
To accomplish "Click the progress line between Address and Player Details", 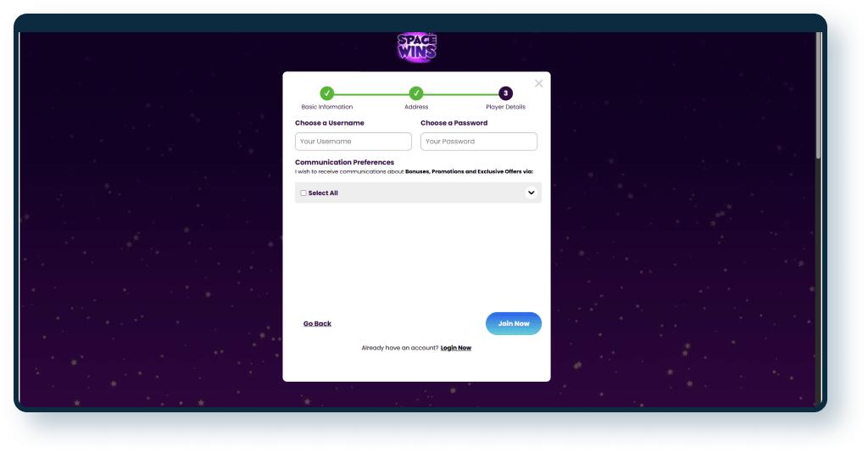I will [x=460, y=93].
